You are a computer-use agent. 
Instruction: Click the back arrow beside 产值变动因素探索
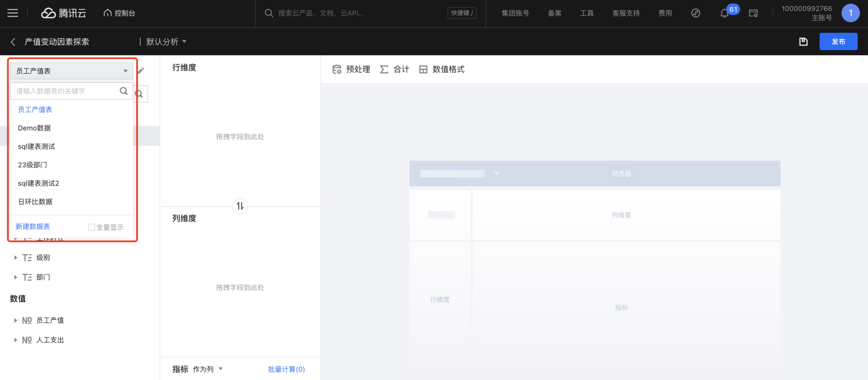(13, 42)
